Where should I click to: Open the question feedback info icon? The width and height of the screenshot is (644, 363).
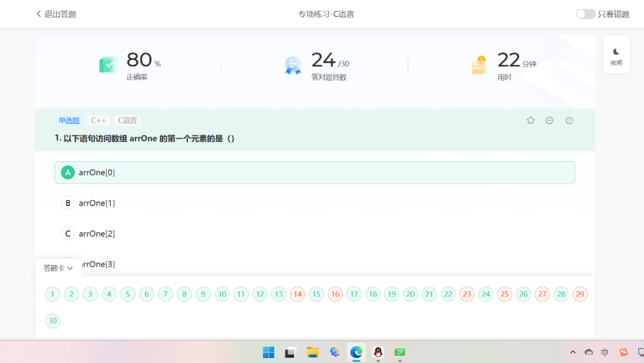569,120
